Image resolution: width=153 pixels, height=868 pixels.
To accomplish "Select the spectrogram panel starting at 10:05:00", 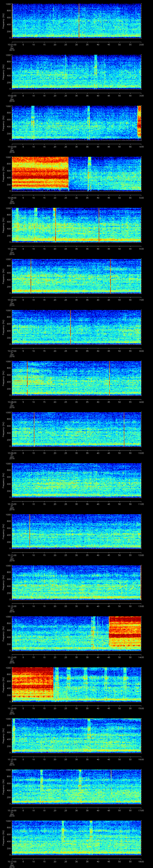I will 76,225.
